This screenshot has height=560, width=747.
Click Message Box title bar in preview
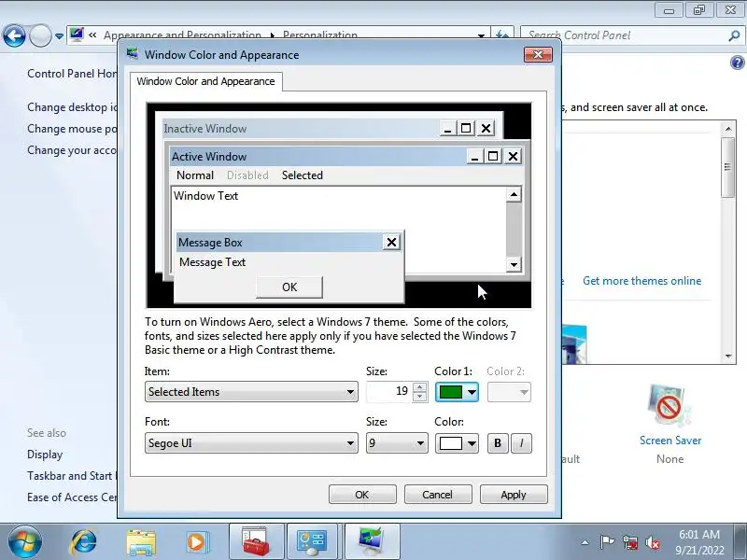coord(278,243)
